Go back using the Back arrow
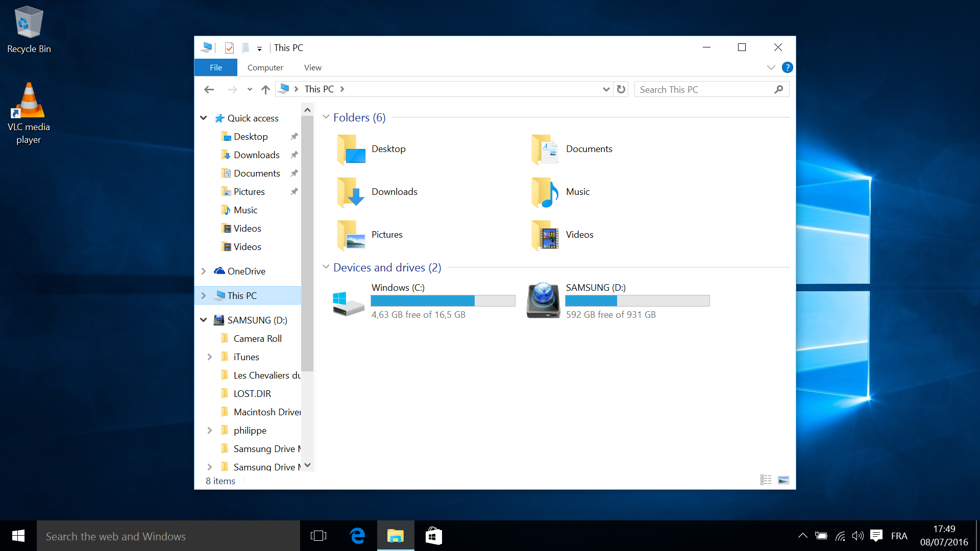Image resolution: width=980 pixels, height=551 pixels. (209, 89)
